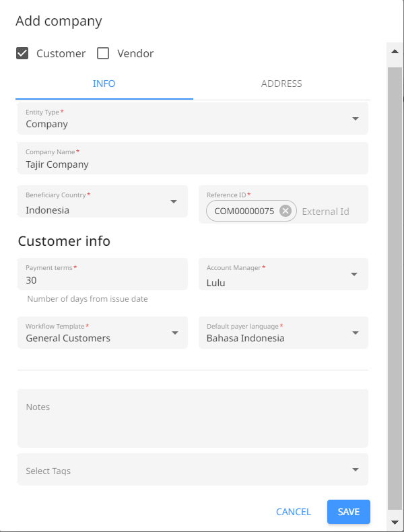Remove the COM00000075 reference ID chip
The image size is (404, 532).
tap(285, 211)
